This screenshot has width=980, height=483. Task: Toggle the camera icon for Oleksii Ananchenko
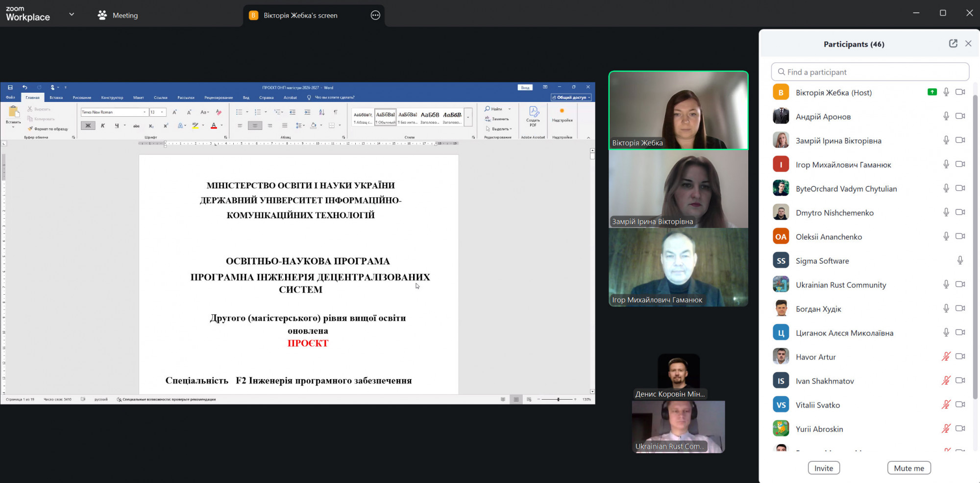coord(960,236)
